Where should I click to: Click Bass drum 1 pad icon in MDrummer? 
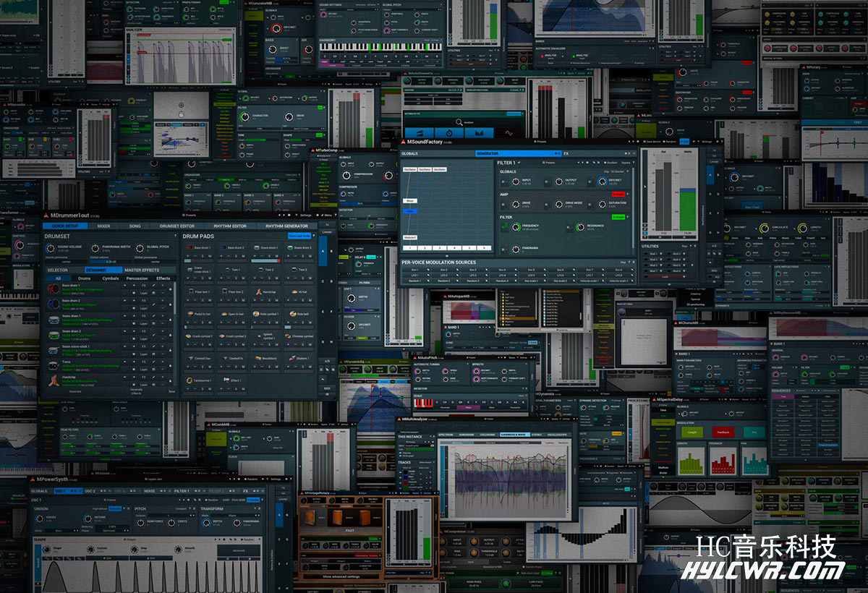(190, 247)
